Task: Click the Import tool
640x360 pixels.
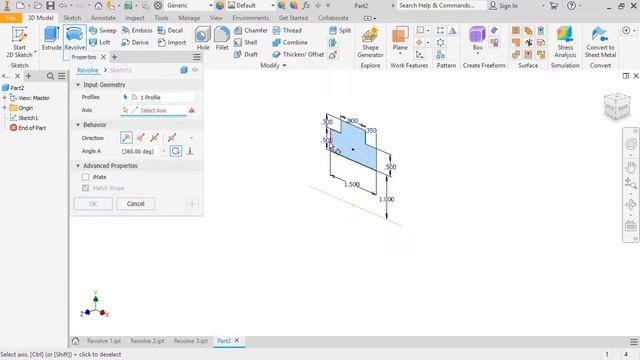Action: [172, 42]
